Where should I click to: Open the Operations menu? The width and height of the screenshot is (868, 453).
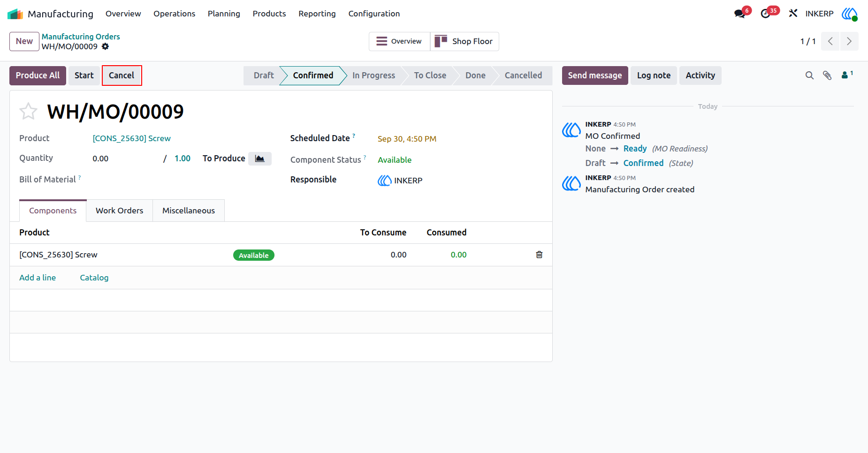click(174, 14)
